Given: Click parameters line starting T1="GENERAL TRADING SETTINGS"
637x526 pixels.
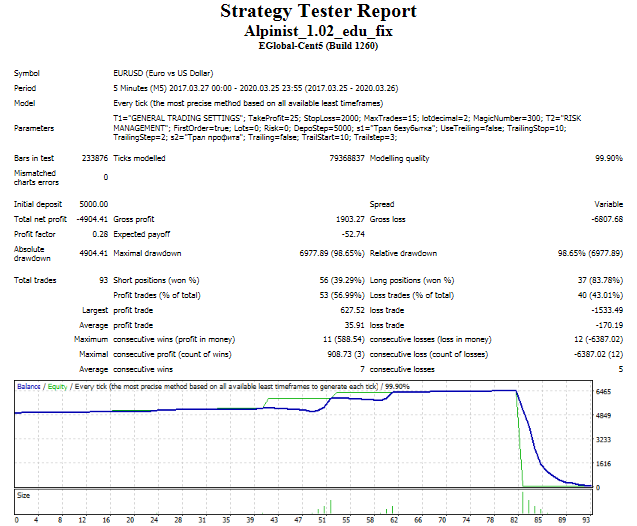Looking at the screenshot, I should [347, 118].
